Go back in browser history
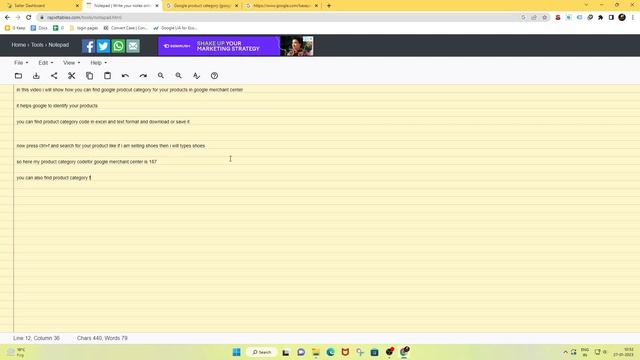This screenshot has width=640, height=360. pos(7,18)
